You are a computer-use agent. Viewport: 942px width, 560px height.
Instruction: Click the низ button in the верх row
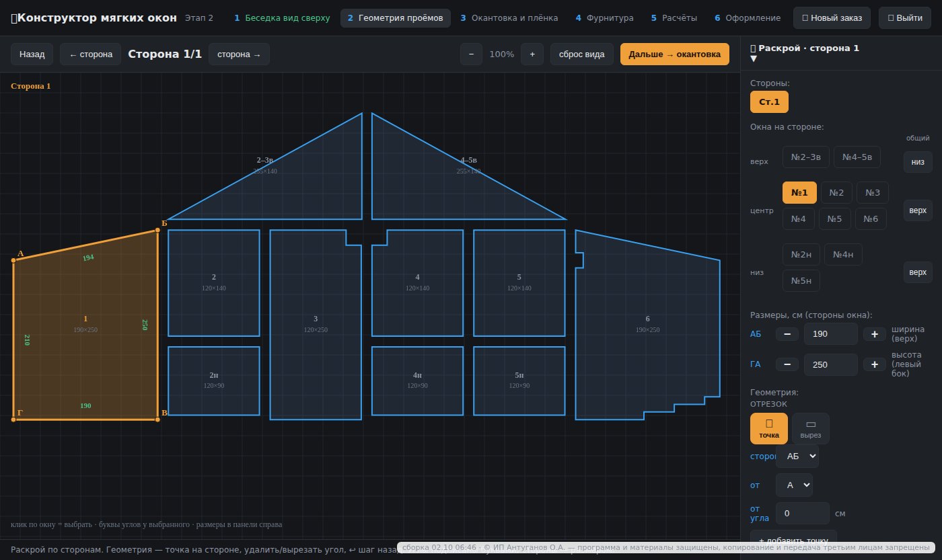[x=918, y=162]
